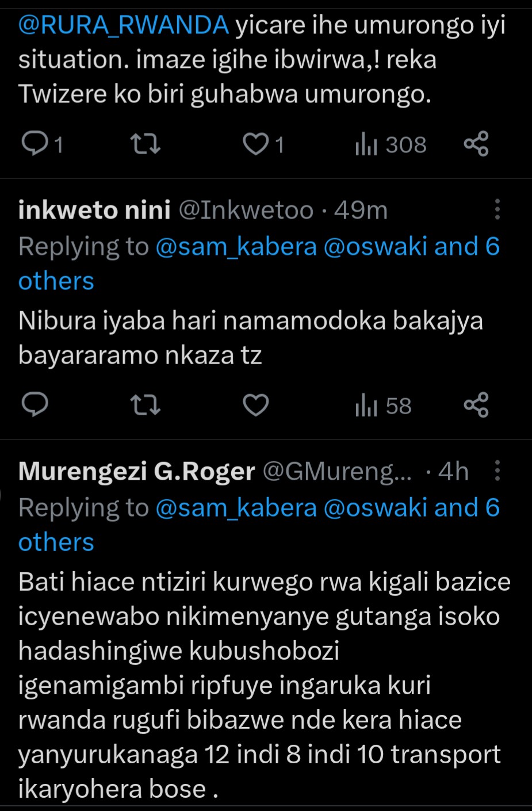Image resolution: width=532 pixels, height=811 pixels.
Task: Open the @Inkwetoo handle
Action: (x=246, y=211)
